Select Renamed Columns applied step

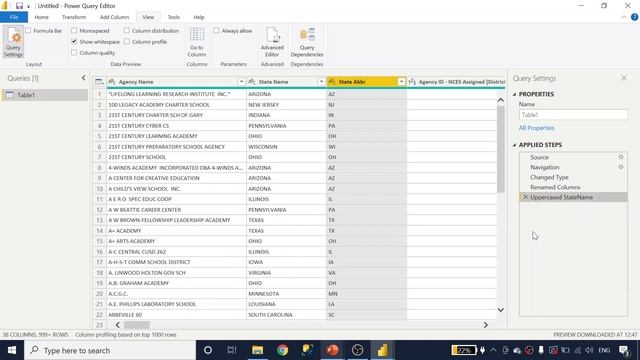[555, 187]
